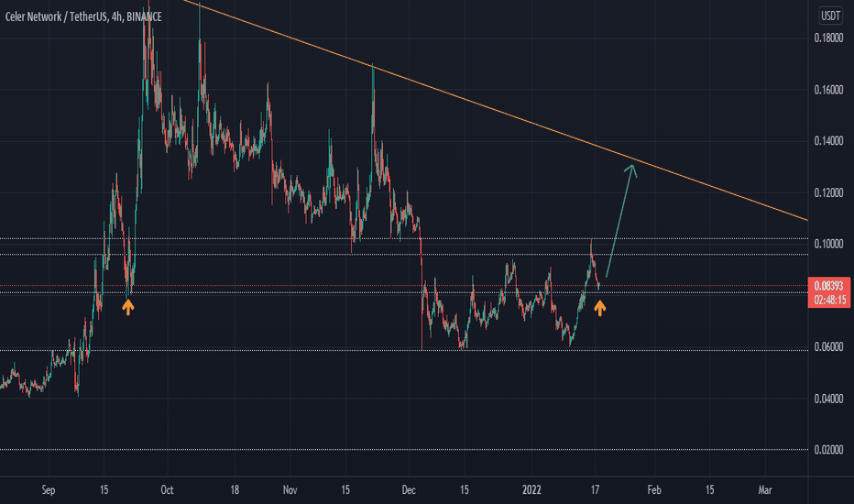Click the USDT currency button
The height and width of the screenshot is (504, 854).
pyautogui.click(x=830, y=16)
